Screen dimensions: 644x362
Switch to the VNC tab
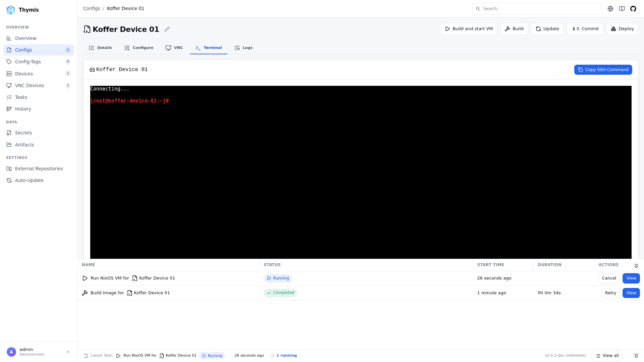point(174,48)
